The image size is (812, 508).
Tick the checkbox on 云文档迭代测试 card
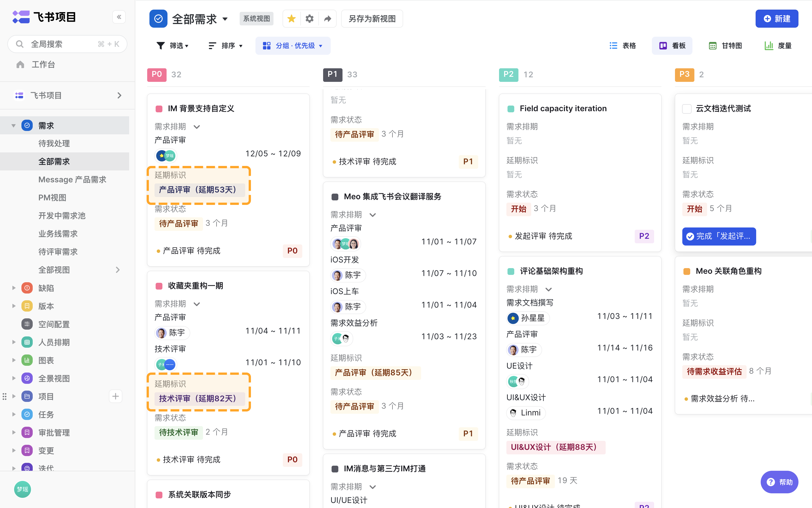(x=687, y=109)
